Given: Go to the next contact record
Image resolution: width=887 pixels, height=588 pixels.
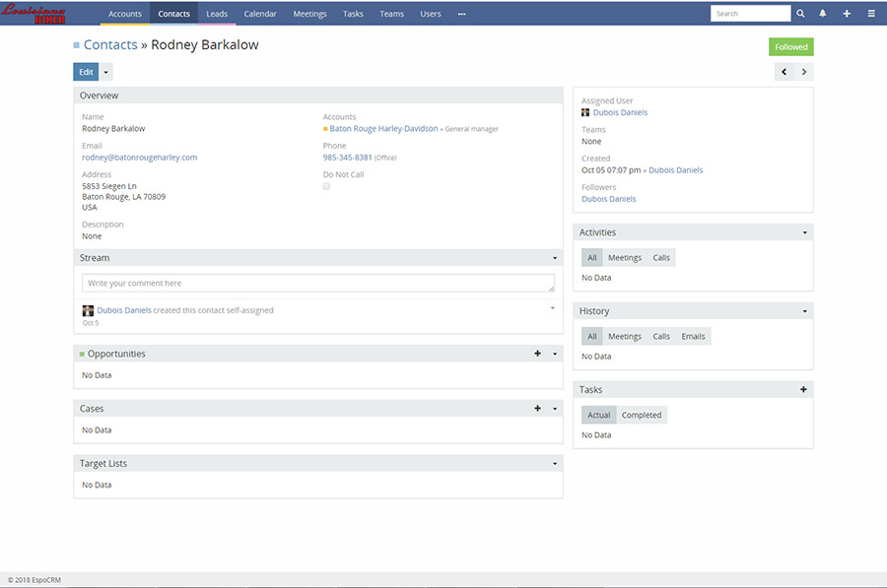Looking at the screenshot, I should (x=804, y=72).
